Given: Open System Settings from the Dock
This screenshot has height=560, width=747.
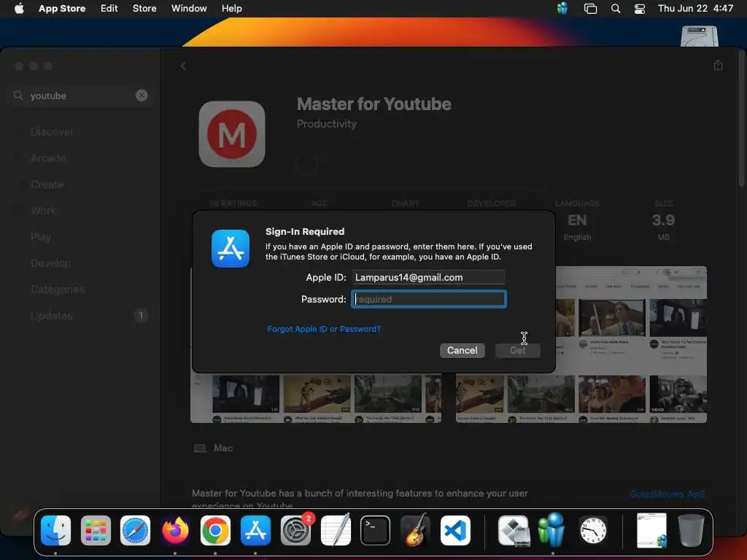Looking at the screenshot, I should [296, 530].
